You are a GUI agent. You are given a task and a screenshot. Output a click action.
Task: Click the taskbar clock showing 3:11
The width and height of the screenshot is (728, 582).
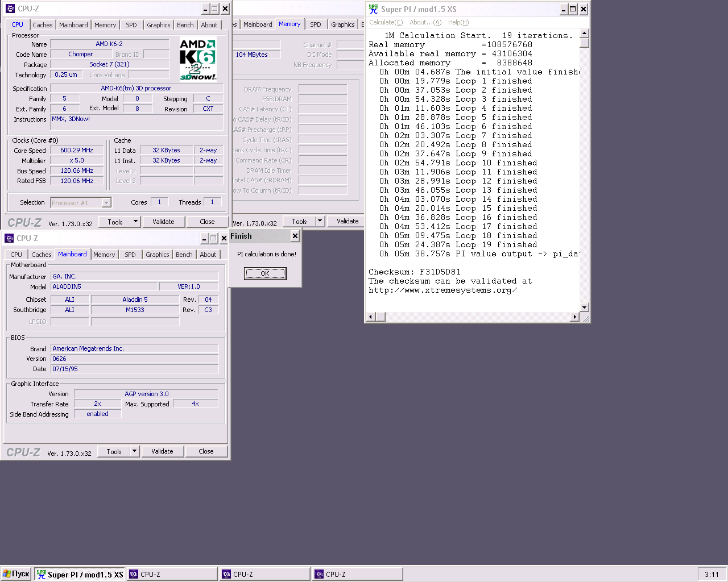click(x=712, y=574)
